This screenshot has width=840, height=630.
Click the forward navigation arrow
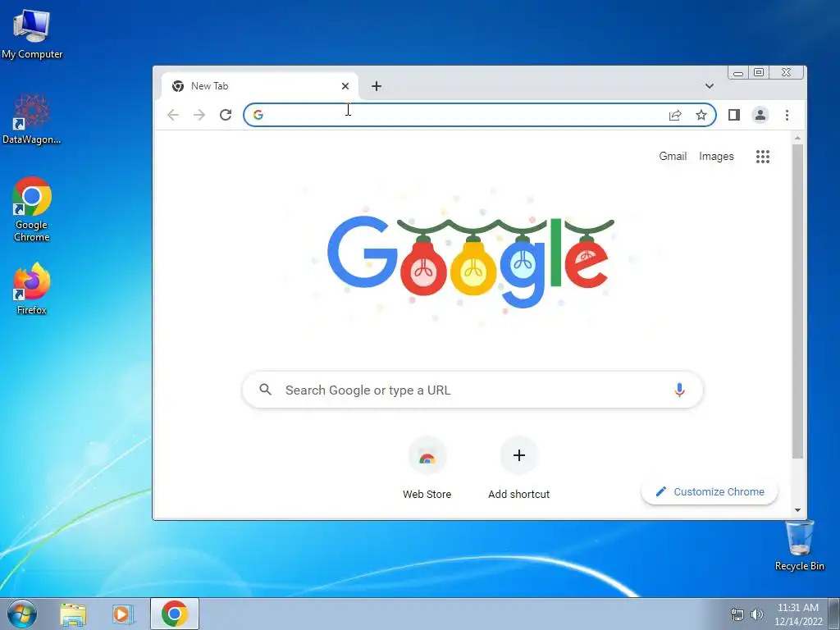(199, 115)
